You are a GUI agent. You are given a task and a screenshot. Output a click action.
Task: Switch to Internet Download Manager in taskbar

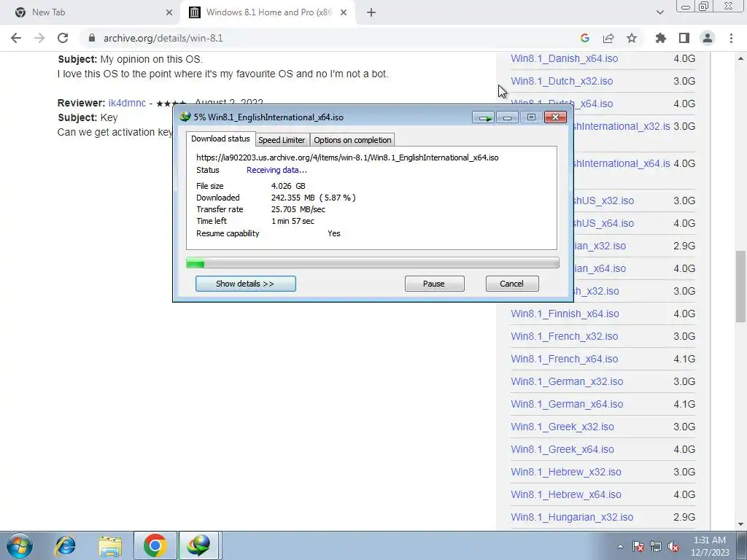point(198,545)
